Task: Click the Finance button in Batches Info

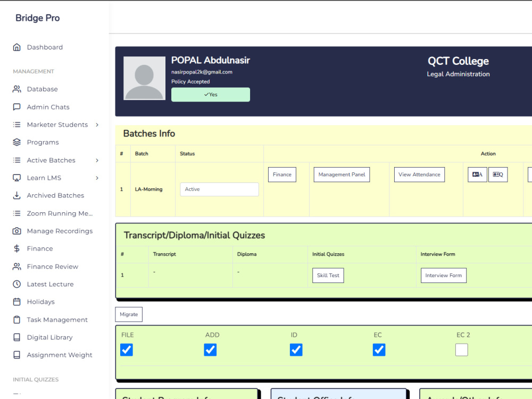Action: (x=282, y=174)
